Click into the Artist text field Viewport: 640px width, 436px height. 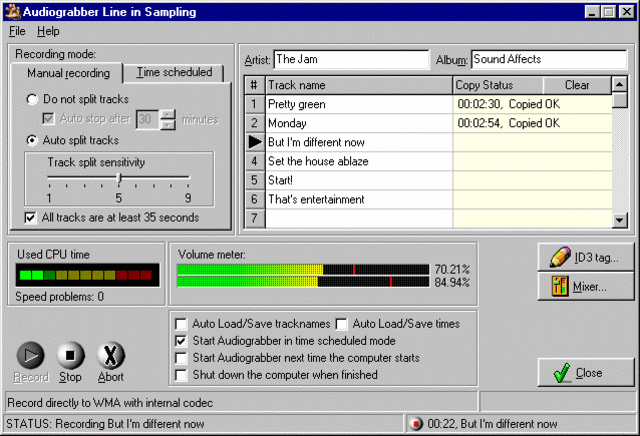(x=350, y=60)
